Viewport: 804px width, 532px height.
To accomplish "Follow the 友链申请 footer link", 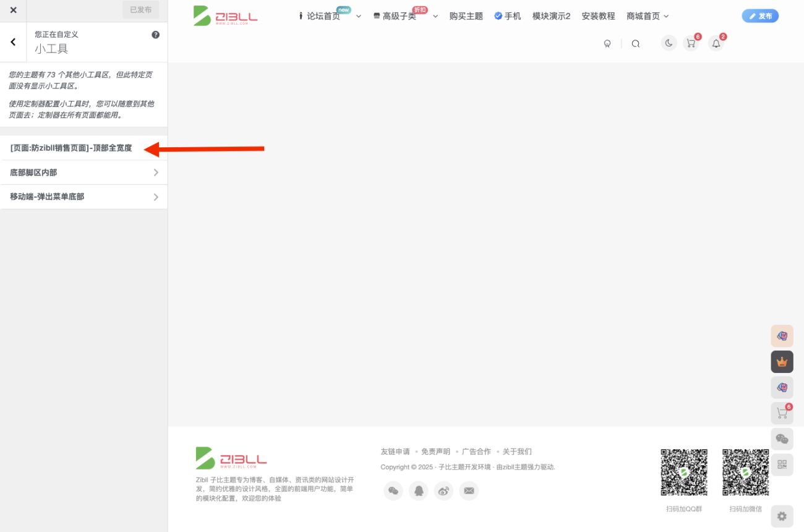I will coord(395,452).
